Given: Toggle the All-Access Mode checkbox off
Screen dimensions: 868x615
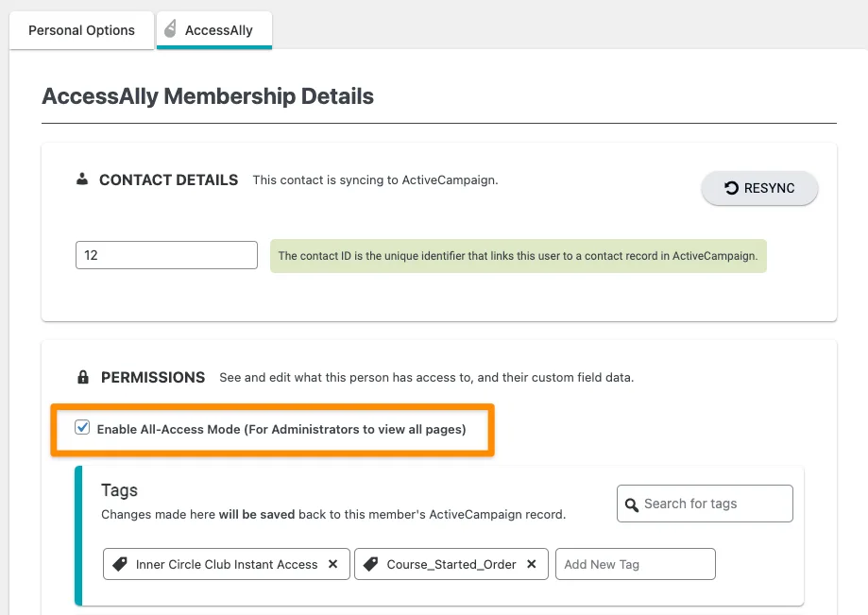Looking at the screenshot, I should [82, 427].
